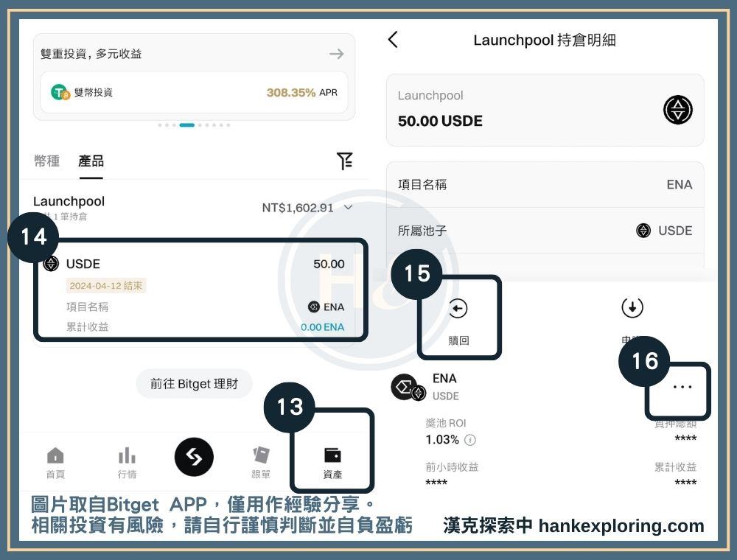Show info for 獎池 ROI 1.03%
The height and width of the screenshot is (560, 737).
pyautogui.click(x=470, y=440)
